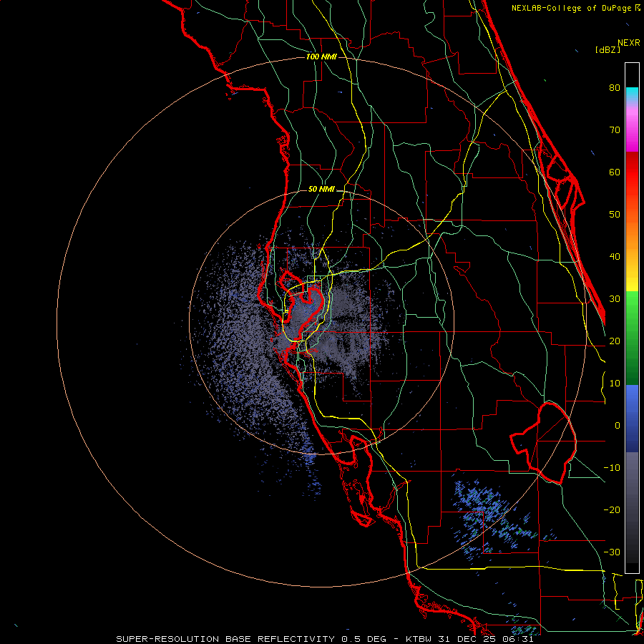Click the 30 value on the dBZ scale
This screenshot has height=644, width=644.
(615, 299)
